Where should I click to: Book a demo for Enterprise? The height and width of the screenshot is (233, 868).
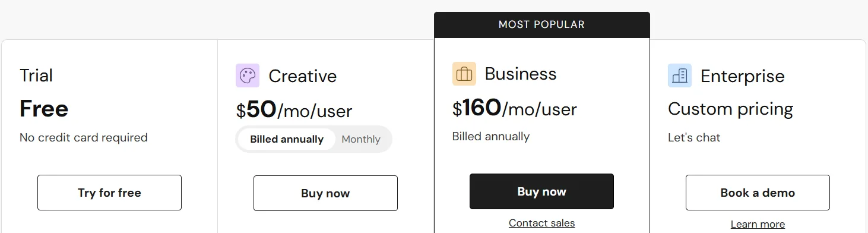[x=758, y=193]
